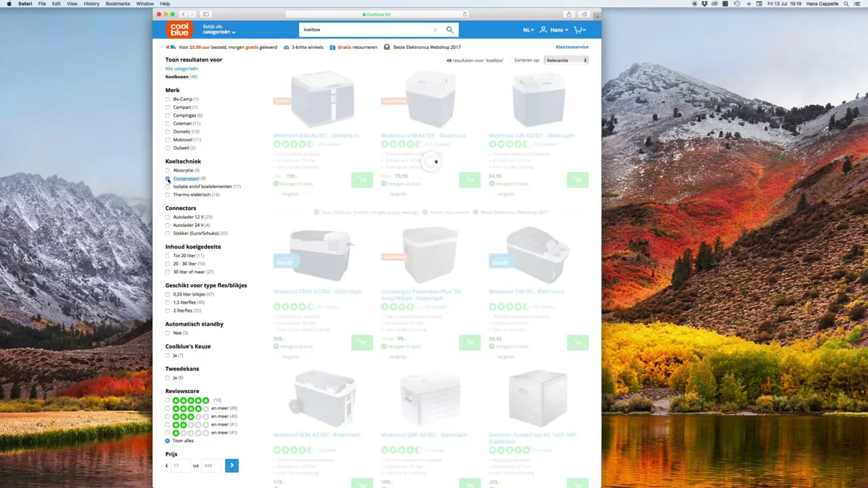Open the History menu

91,3
